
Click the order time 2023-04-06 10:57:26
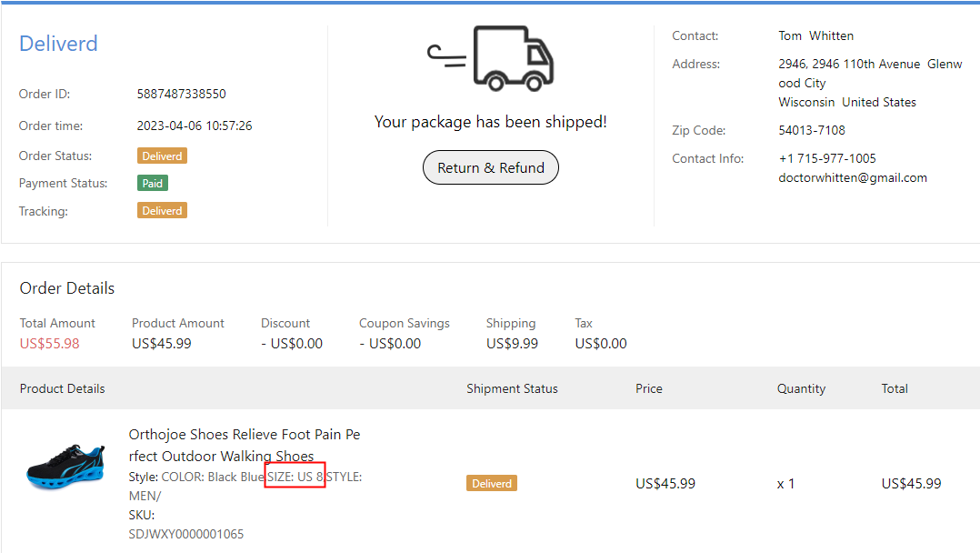195,126
